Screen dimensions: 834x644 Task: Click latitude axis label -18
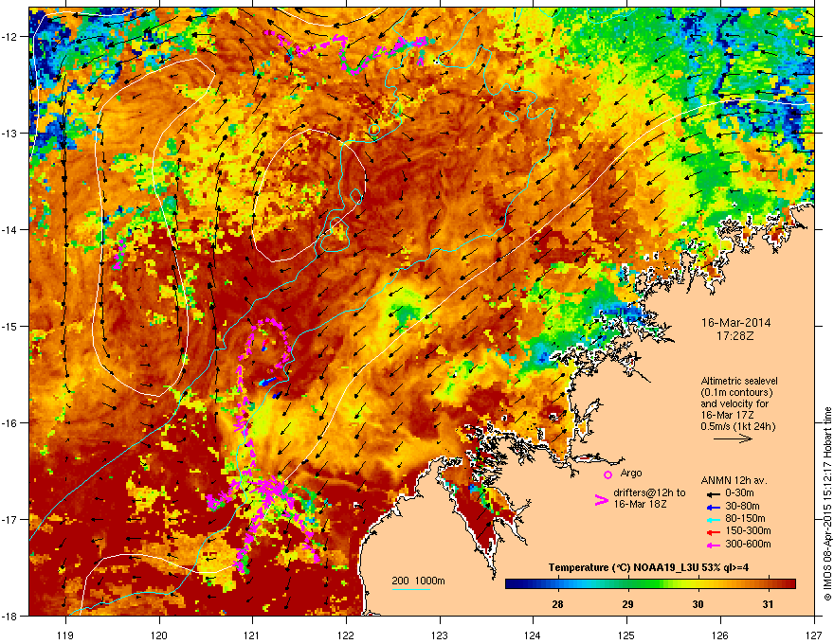pyautogui.click(x=9, y=616)
